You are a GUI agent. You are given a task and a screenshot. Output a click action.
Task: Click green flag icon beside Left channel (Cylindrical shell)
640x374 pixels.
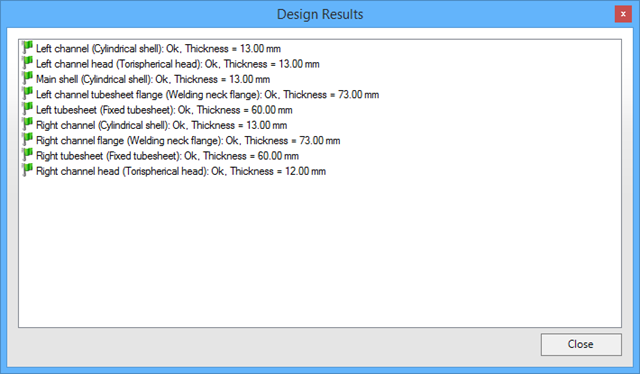27,48
